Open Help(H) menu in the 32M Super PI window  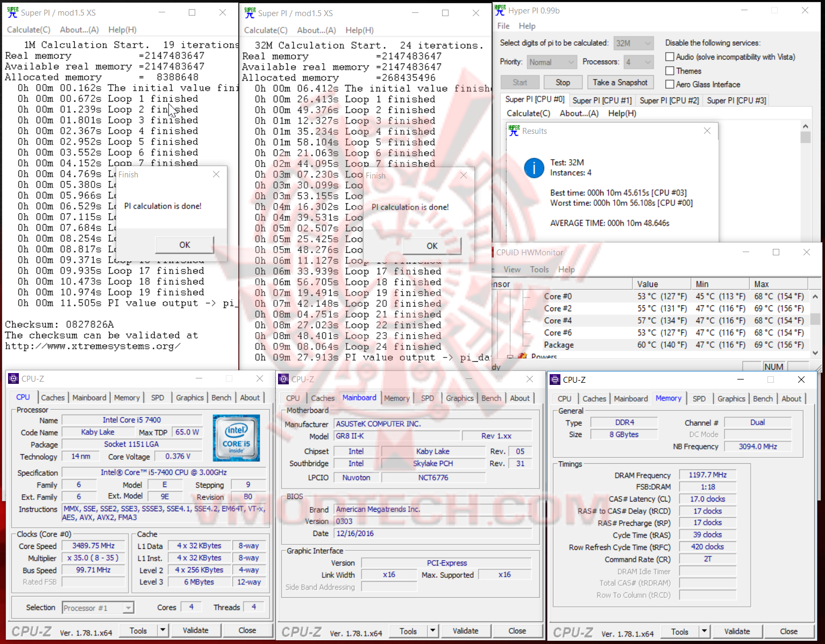coord(359,31)
